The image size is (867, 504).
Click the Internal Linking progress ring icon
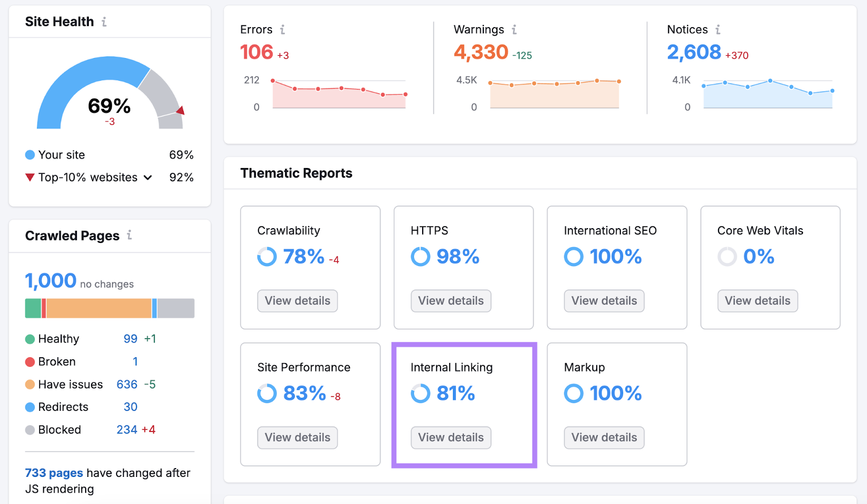click(x=420, y=393)
